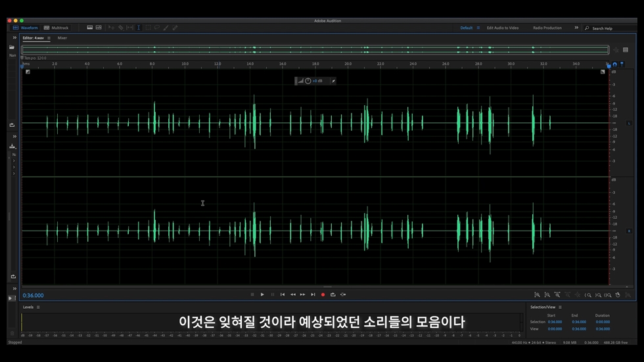Click the Rewind transport button
The width and height of the screenshot is (644, 362).
292,294
